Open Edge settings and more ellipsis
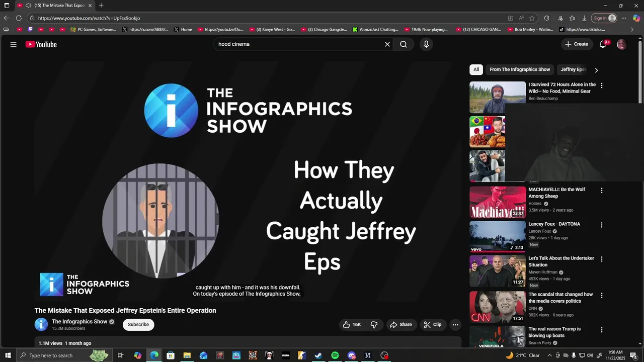Viewport: 644px width, 362px height. click(624, 18)
